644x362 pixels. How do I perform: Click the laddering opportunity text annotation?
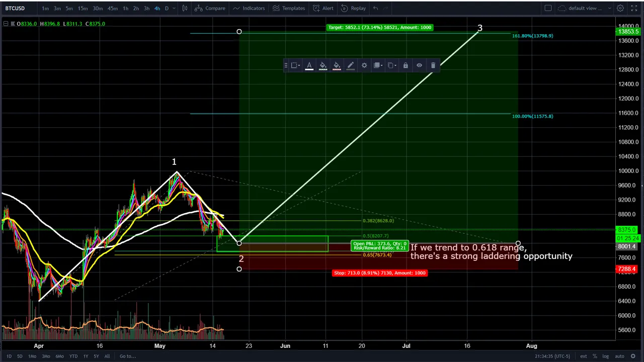492,252
